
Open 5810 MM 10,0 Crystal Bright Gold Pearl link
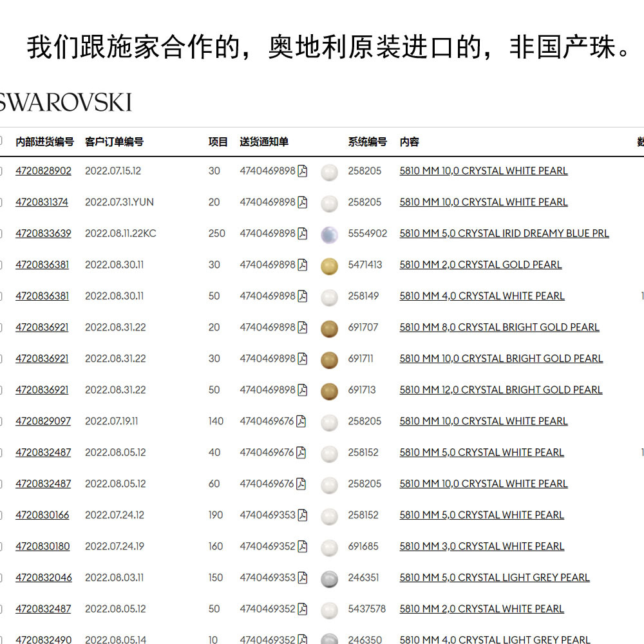coord(501,359)
